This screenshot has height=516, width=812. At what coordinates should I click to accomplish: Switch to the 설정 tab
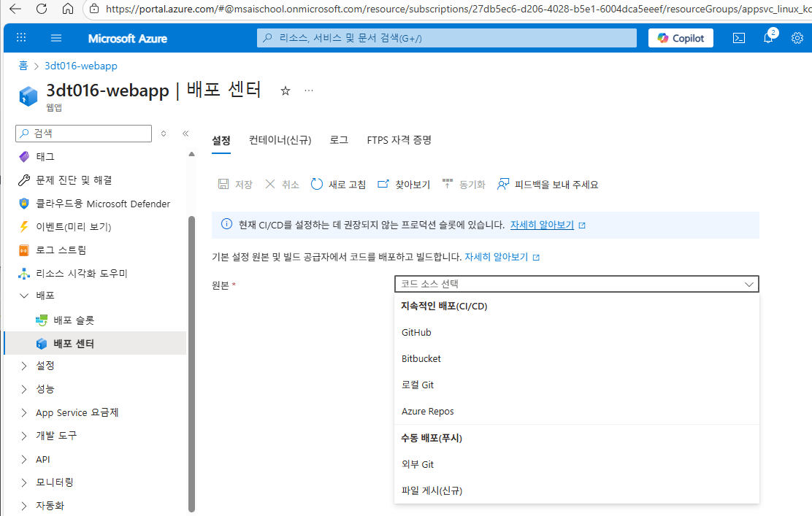tap(221, 140)
